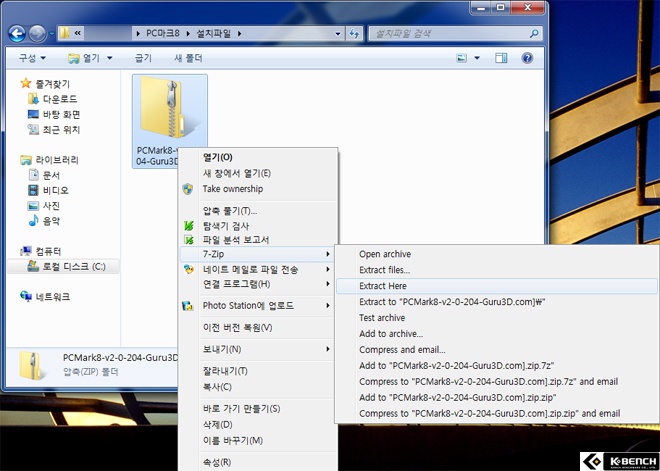Click Add to "...Guru3D.com].zip.zip"
Screen dimensions: 660x471
(497, 397)
